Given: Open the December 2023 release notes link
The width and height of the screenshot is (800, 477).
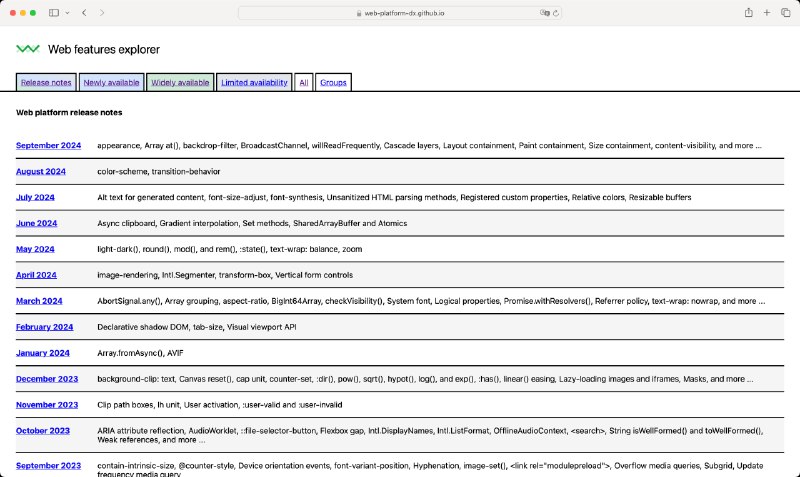Looking at the screenshot, I should [47, 379].
